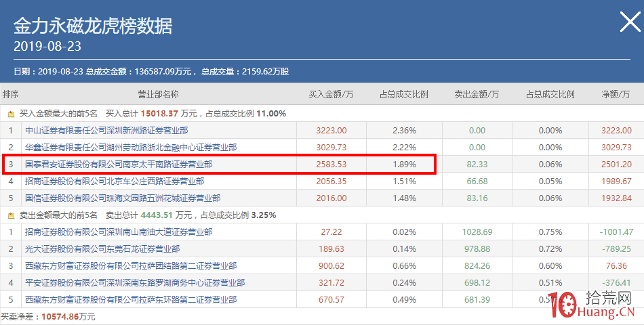
Task: Select sell amount 824.26 cell
Action: point(477,266)
